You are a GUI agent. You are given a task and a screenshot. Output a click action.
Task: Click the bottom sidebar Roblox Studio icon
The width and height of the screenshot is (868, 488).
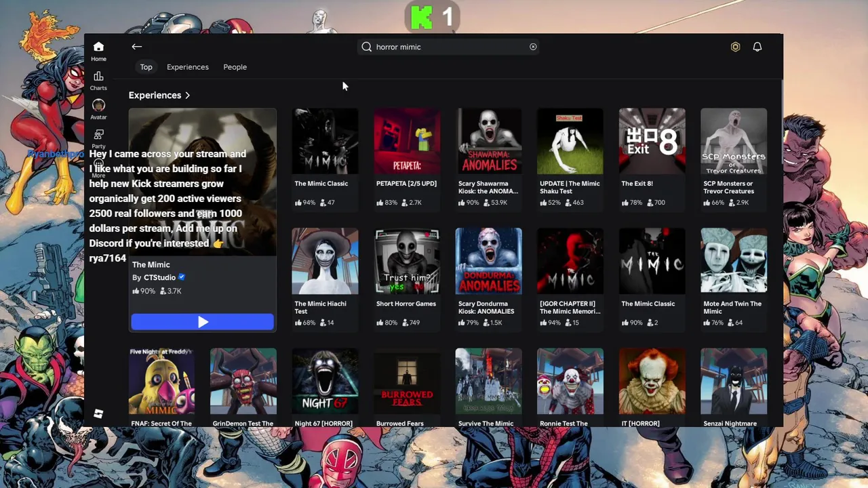point(98,413)
